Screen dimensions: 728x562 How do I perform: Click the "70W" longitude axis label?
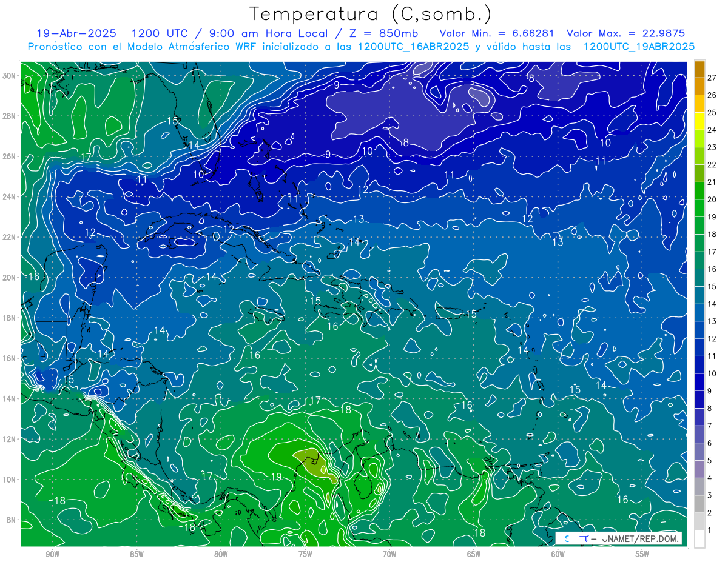(389, 554)
